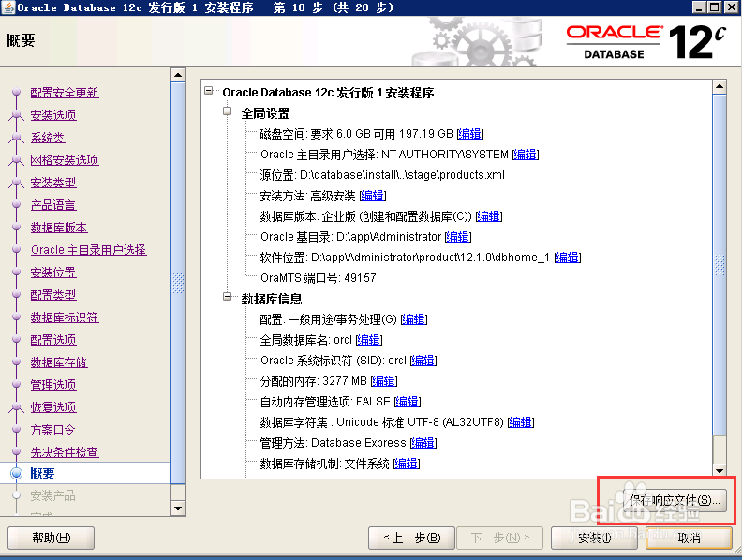This screenshot has height=560, width=742.
Task: Click the summary panel scroll up arrow
Action: click(x=720, y=86)
